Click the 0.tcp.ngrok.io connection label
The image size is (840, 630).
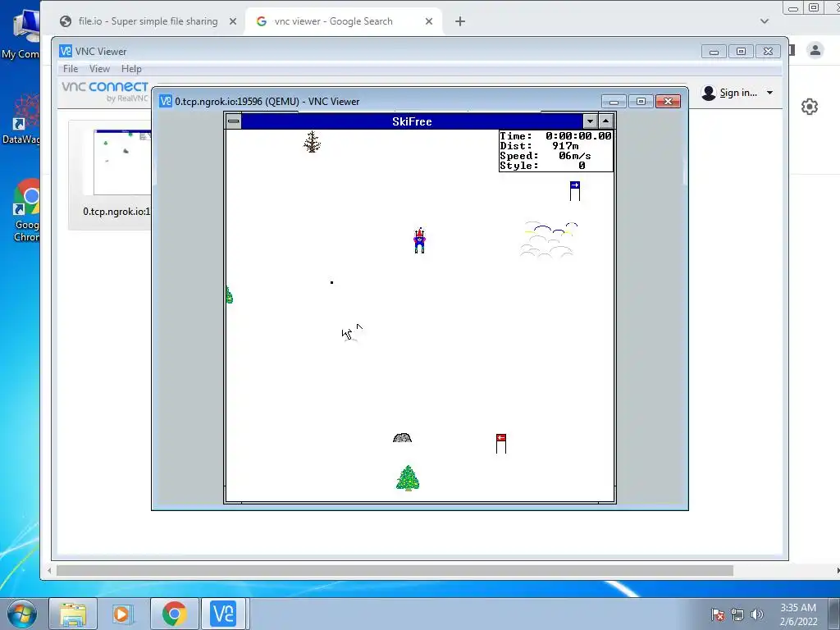[x=116, y=212]
